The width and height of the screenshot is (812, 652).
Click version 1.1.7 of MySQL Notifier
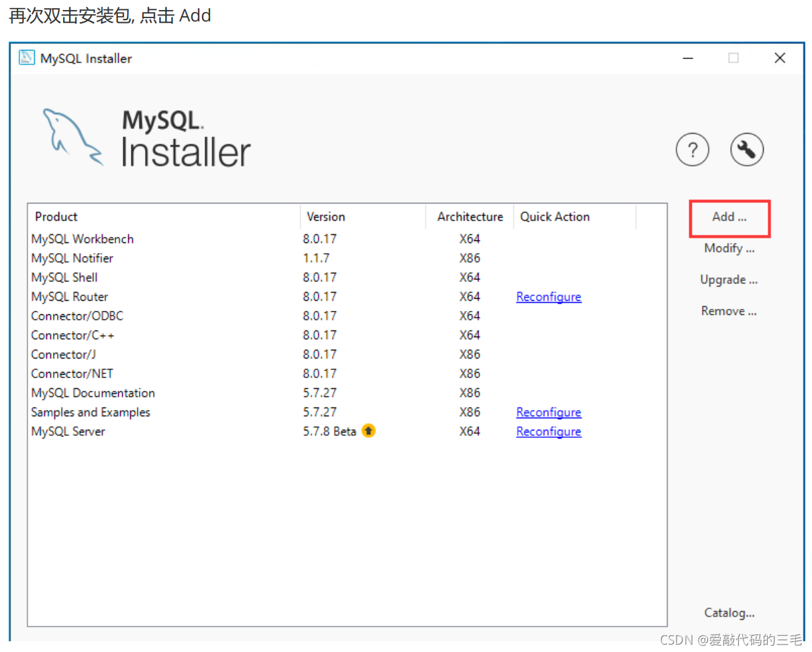click(316, 259)
